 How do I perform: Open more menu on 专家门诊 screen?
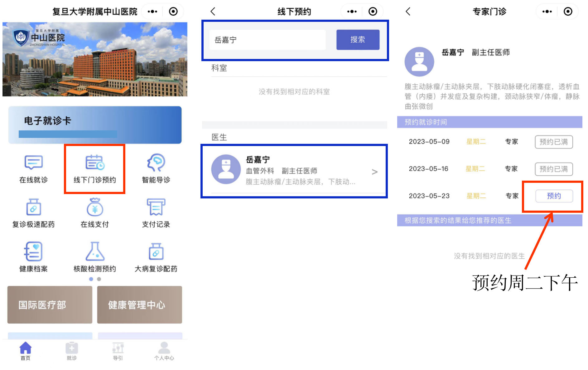click(x=547, y=12)
